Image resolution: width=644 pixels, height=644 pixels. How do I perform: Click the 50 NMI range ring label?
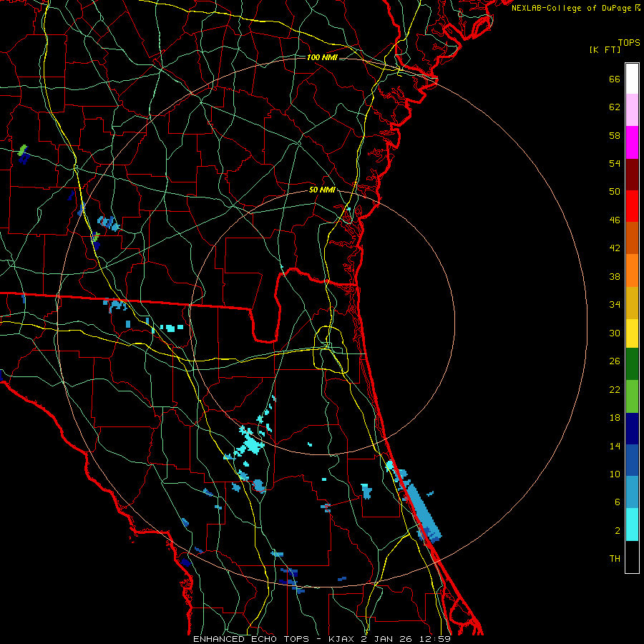click(x=322, y=190)
